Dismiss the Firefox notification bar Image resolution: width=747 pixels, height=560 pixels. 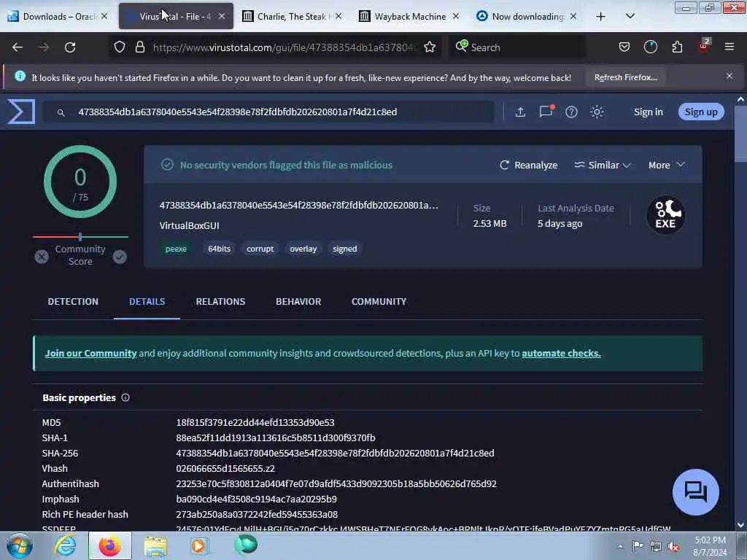tap(729, 76)
